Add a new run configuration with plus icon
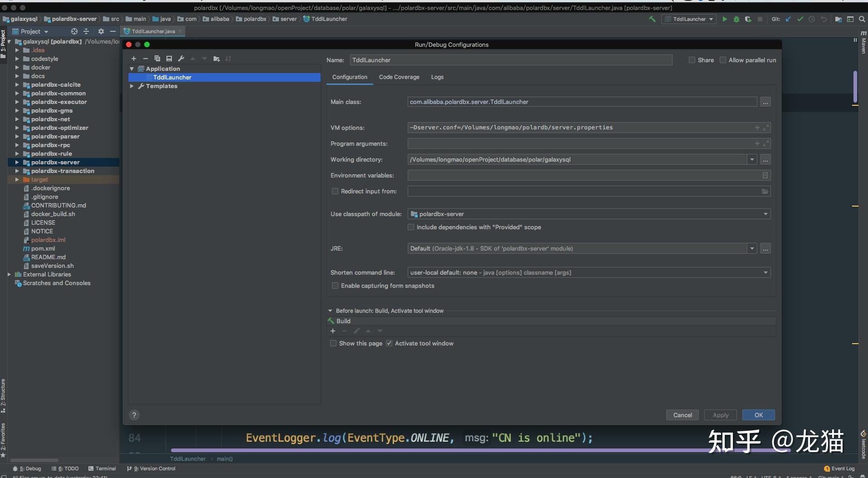Viewport: 868px width, 478px height. click(134, 59)
